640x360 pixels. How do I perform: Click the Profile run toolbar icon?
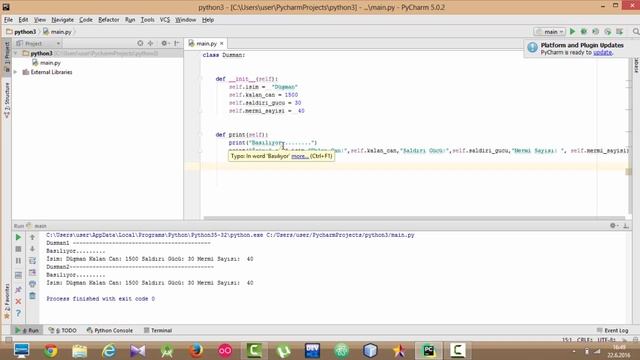click(x=608, y=31)
